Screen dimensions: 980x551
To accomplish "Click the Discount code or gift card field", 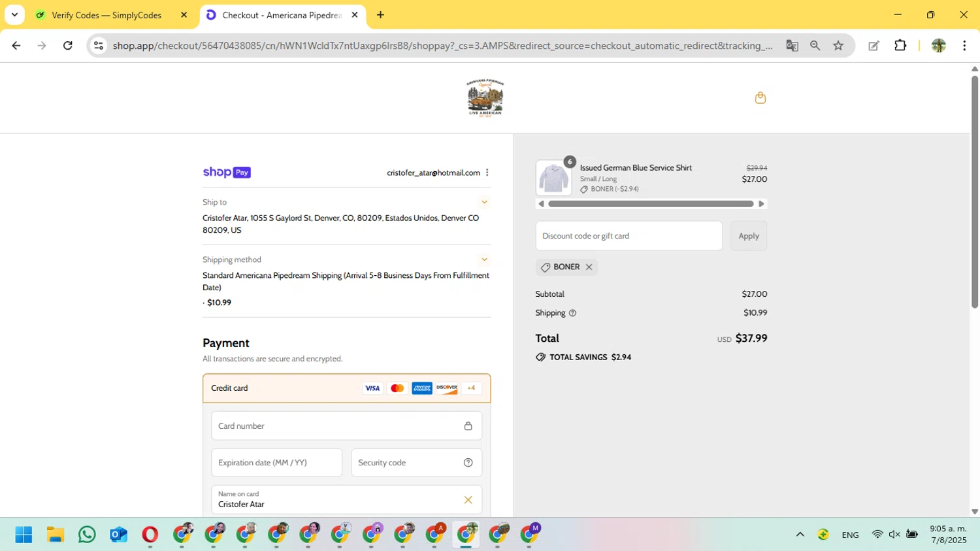I will click(629, 236).
